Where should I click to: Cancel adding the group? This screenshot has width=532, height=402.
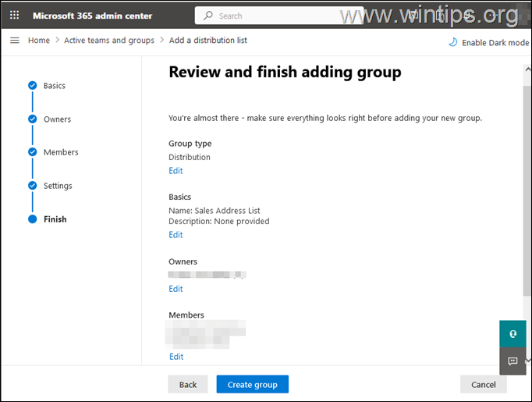(x=484, y=384)
